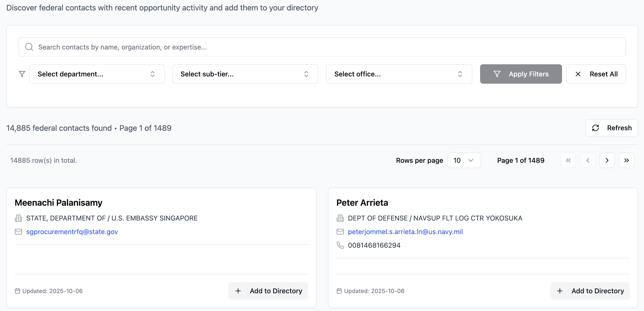Click the filter funnel icon beside department
The height and width of the screenshot is (311, 644).
point(22,74)
